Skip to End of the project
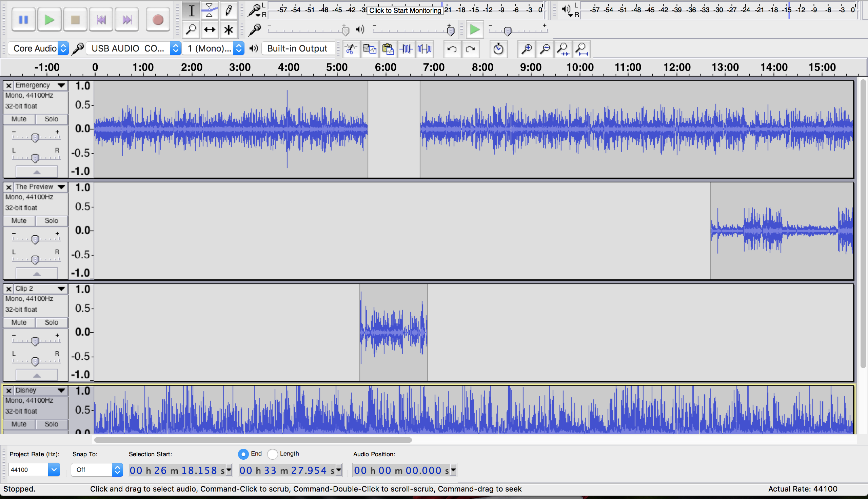Screen dimensions: 868x499 click(127, 20)
